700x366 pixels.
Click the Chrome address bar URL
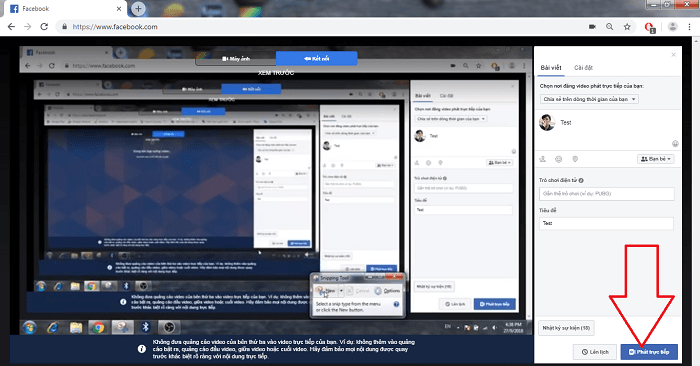(115, 27)
